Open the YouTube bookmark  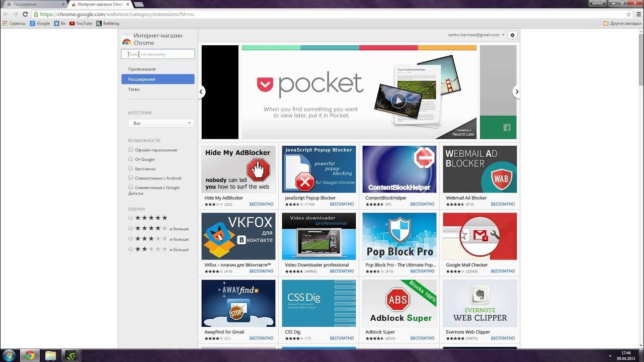(81, 23)
